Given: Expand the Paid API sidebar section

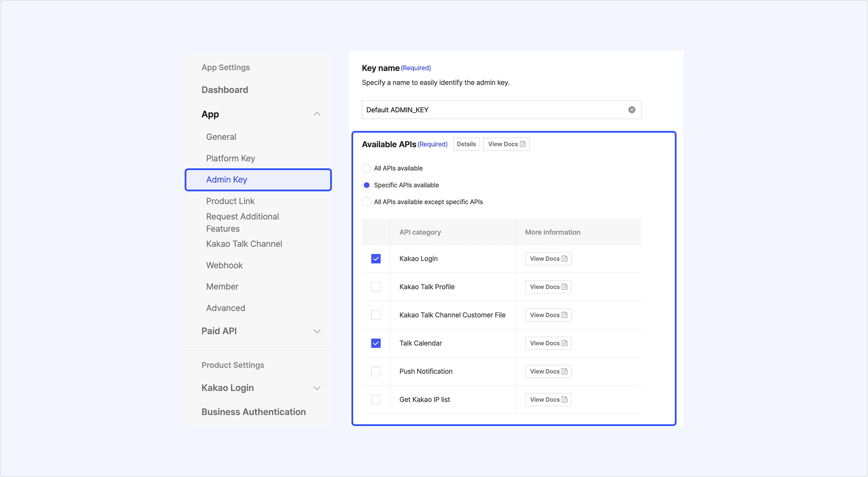Looking at the screenshot, I should [x=317, y=331].
